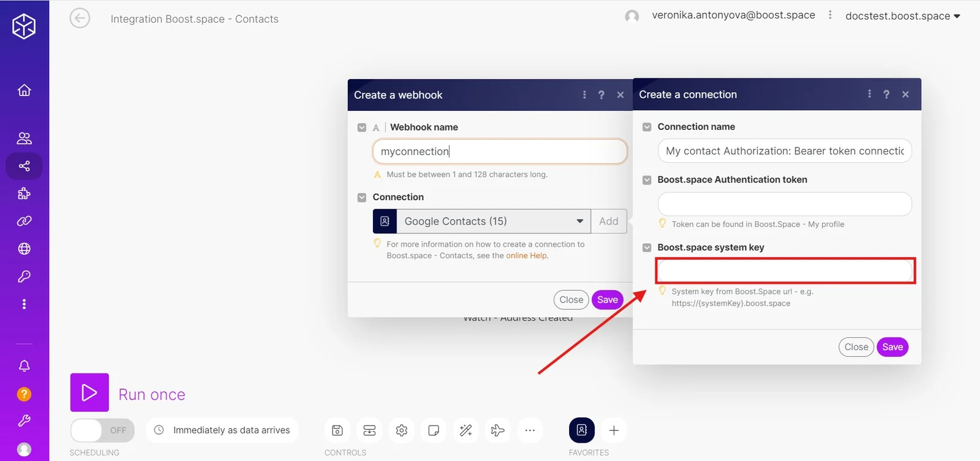The image size is (980, 461).
Task: Open Scenarios share icon in sidebar
Action: point(24,166)
